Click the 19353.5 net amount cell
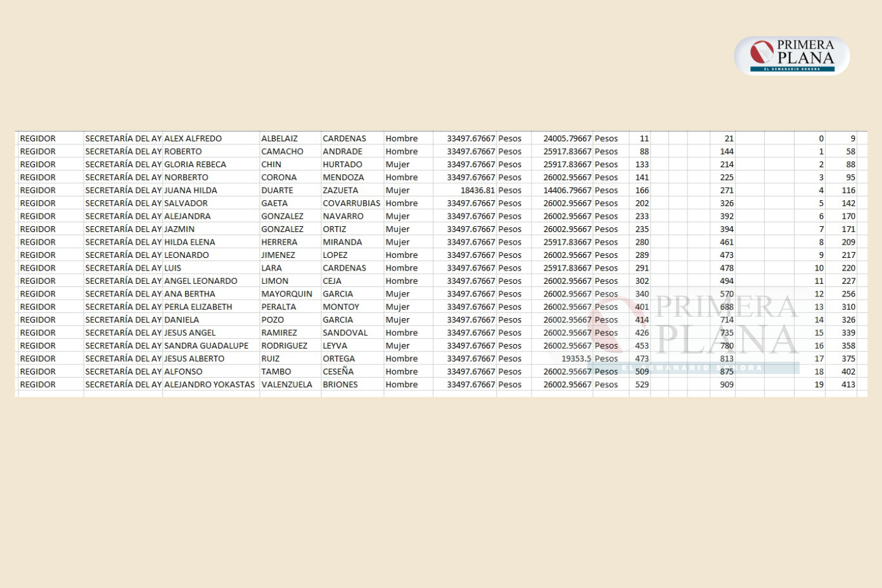The width and height of the screenshot is (882, 588). click(x=575, y=359)
